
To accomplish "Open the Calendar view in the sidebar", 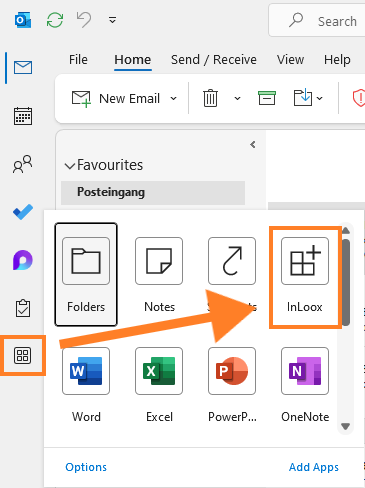I will point(23,116).
